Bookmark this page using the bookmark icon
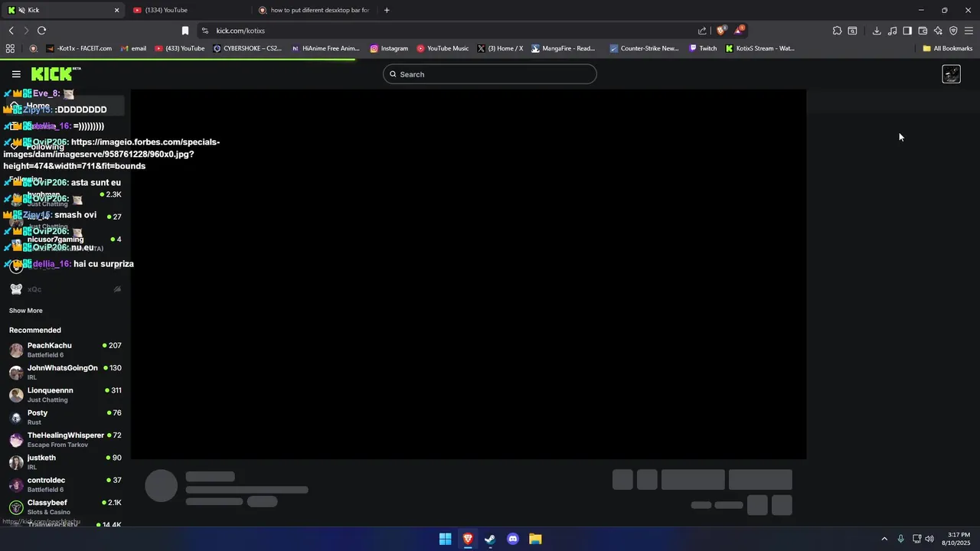980x551 pixels. 185,31
